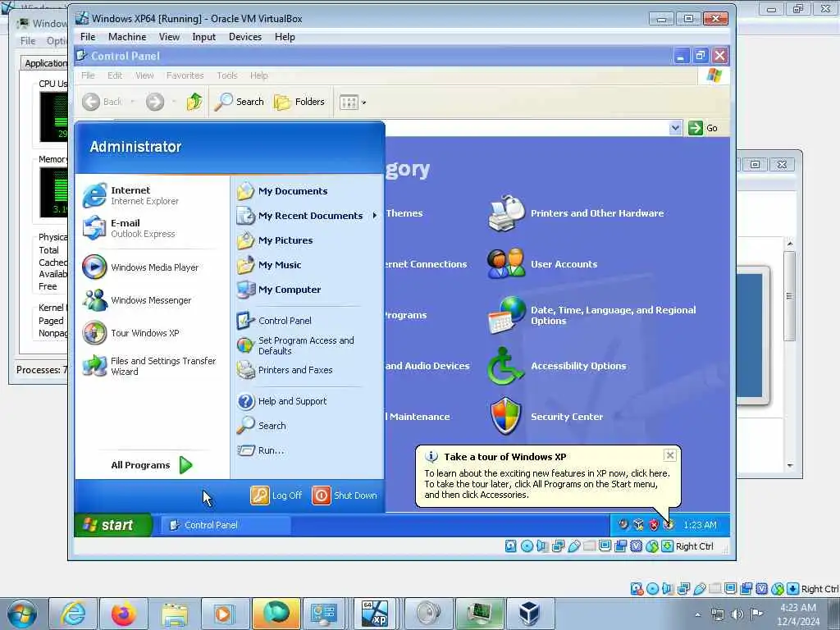840x630 pixels.
Task: Open Internet Explorer on Windows 7 taskbar
Action: [73, 614]
